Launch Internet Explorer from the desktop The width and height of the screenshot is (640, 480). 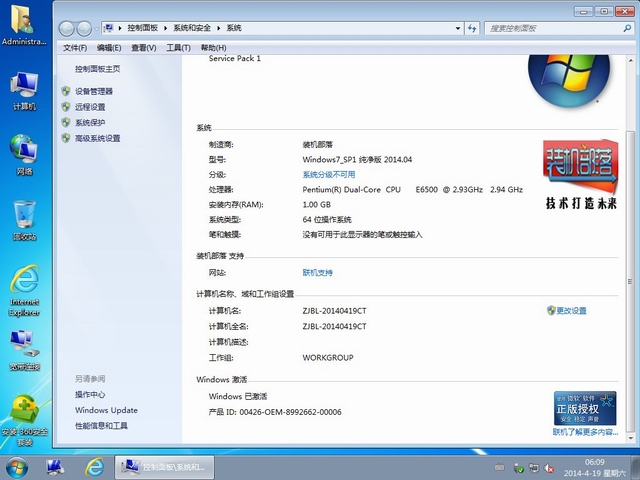[24, 290]
